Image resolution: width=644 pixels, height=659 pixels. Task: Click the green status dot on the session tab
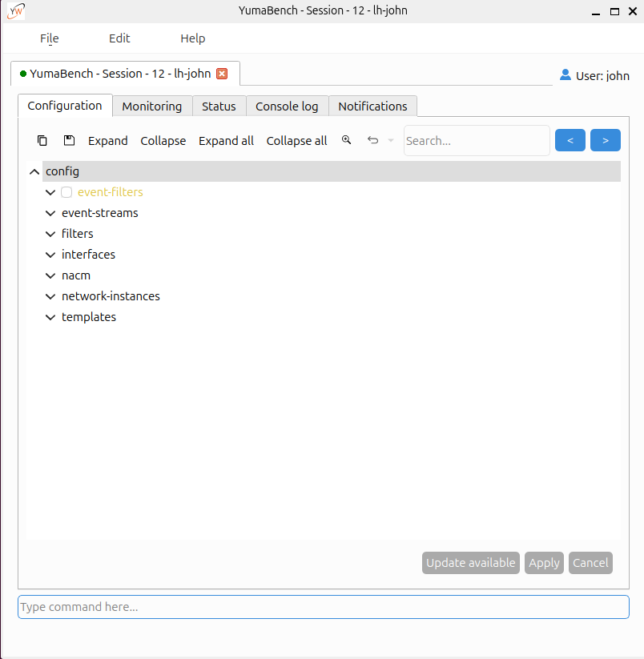(x=23, y=74)
